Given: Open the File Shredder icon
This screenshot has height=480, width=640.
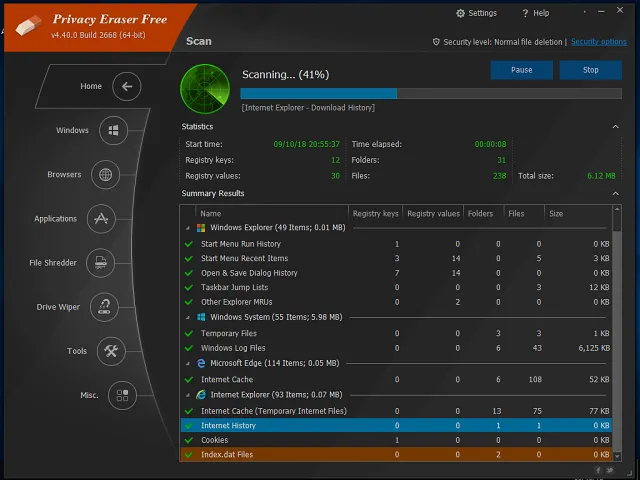Looking at the screenshot, I should tap(100, 263).
